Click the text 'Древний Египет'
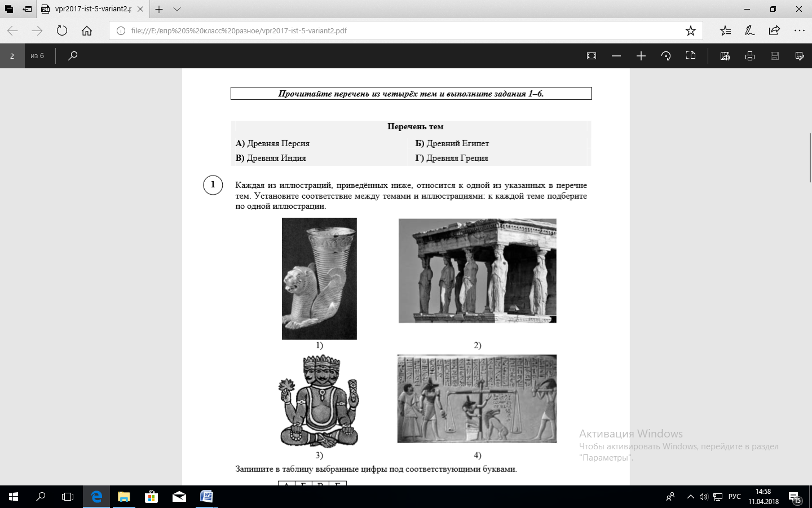Image resolution: width=812 pixels, height=508 pixels. [x=458, y=143]
